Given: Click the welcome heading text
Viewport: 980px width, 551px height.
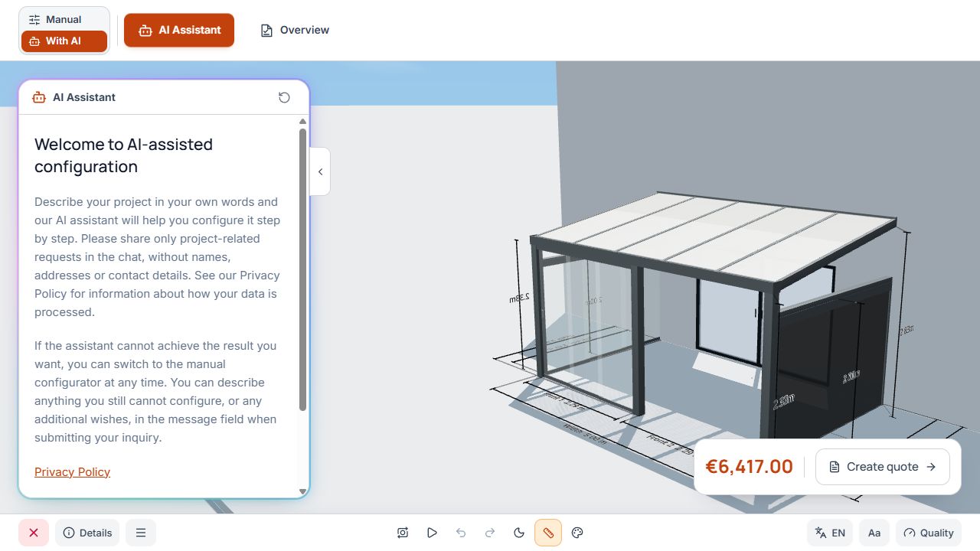Looking at the screenshot, I should pyautogui.click(x=123, y=155).
